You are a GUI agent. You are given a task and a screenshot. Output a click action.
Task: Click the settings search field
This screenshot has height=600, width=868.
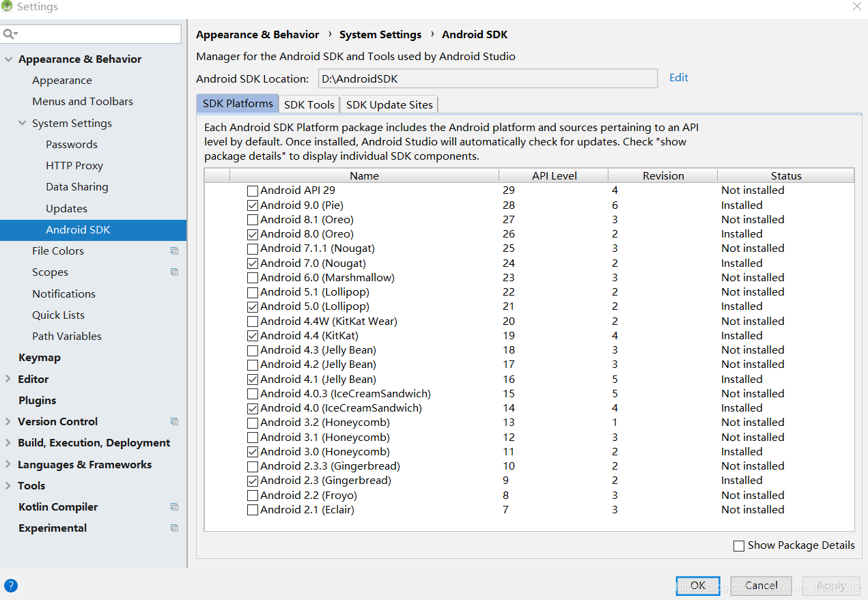pos(91,34)
